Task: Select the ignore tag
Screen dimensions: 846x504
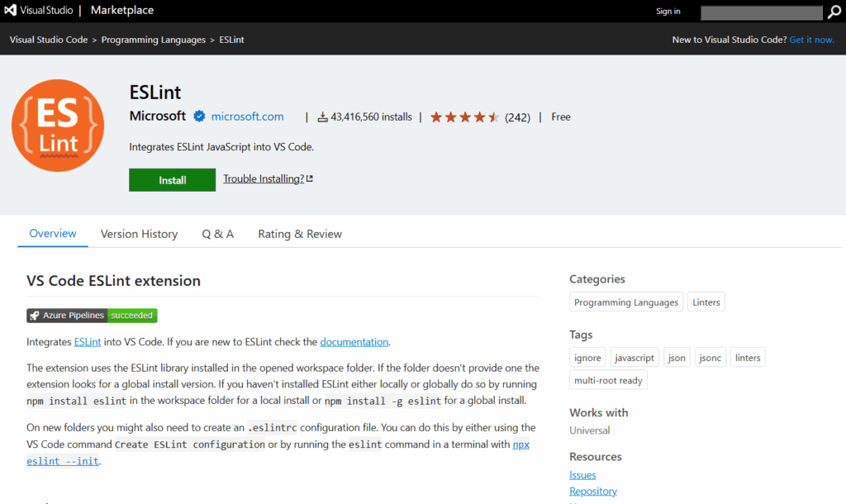Action: point(587,358)
